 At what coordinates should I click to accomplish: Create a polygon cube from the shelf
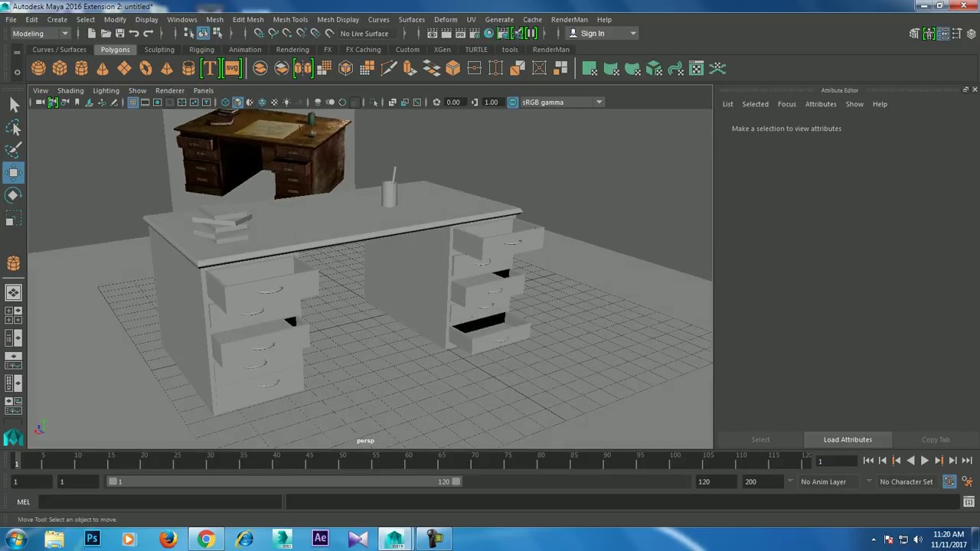tap(60, 69)
